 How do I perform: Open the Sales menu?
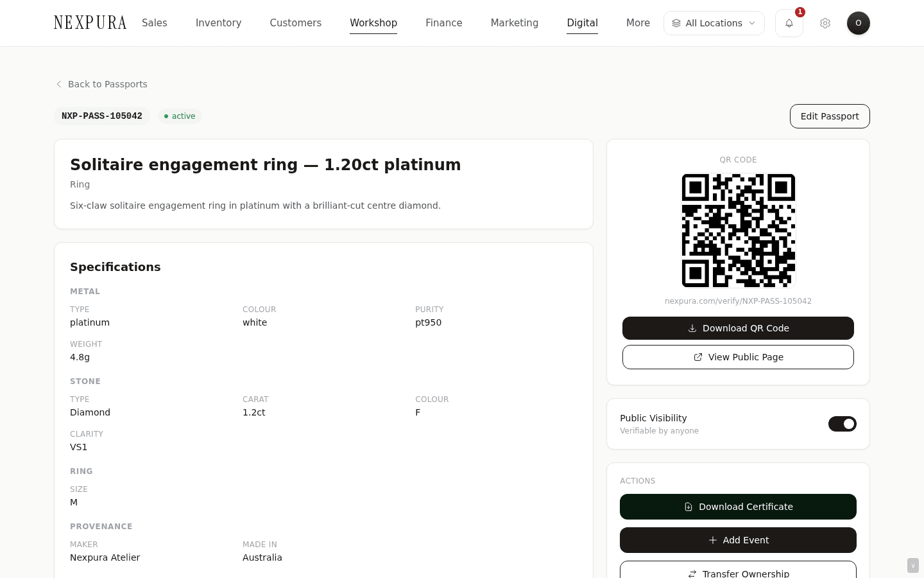point(155,23)
